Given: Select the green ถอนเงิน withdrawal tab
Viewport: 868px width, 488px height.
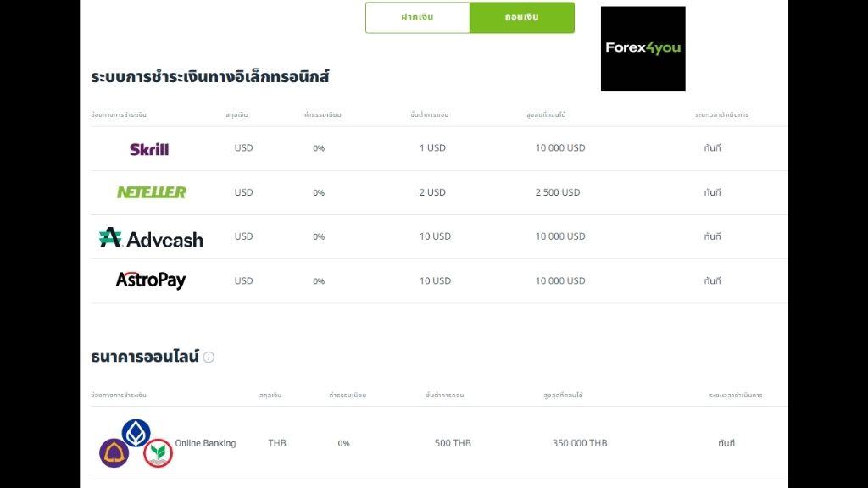Looking at the screenshot, I should point(521,18).
